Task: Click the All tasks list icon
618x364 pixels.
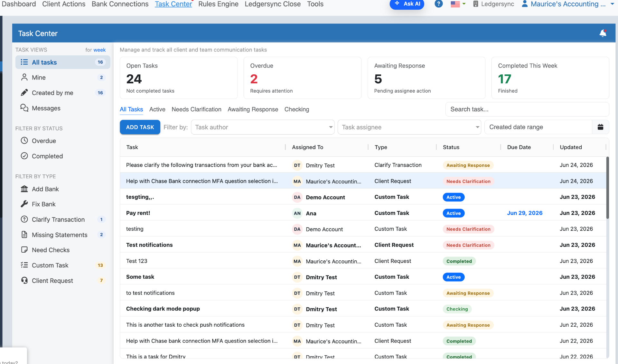Action: coord(24,62)
